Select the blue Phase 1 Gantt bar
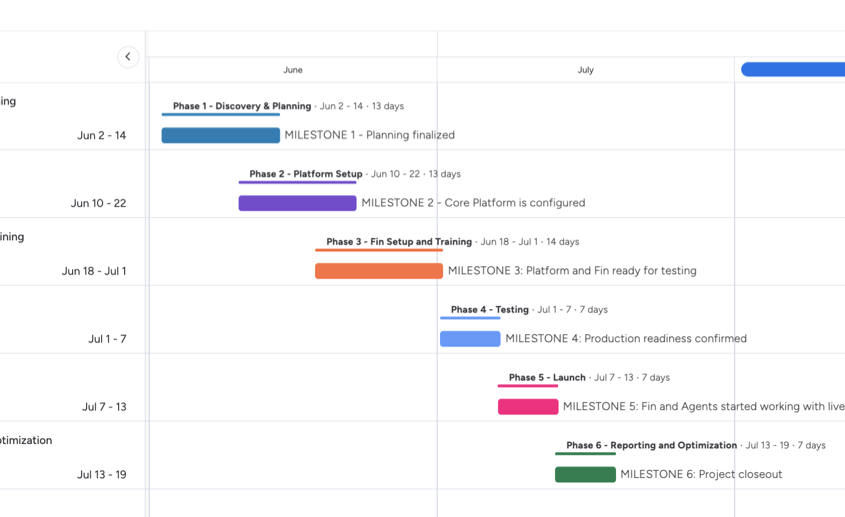845x517 pixels. point(220,135)
